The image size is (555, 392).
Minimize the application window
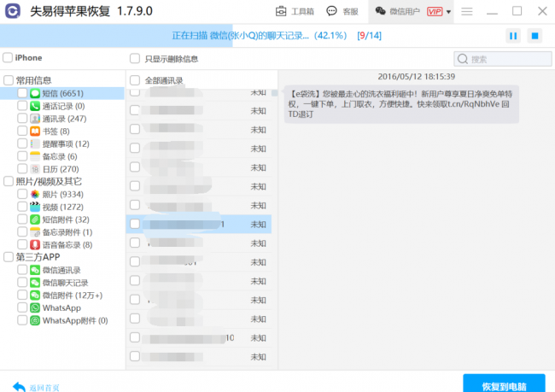pyautogui.click(x=492, y=12)
